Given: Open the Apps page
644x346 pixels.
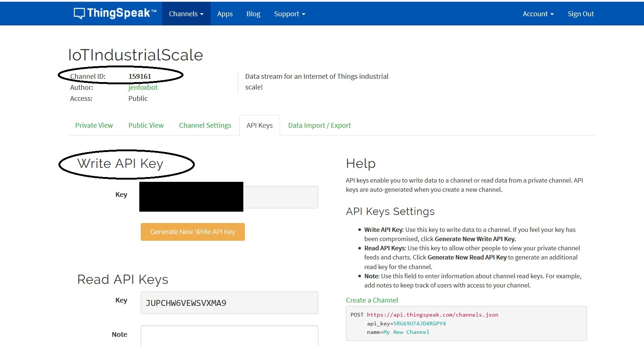Looking at the screenshot, I should (x=225, y=14).
